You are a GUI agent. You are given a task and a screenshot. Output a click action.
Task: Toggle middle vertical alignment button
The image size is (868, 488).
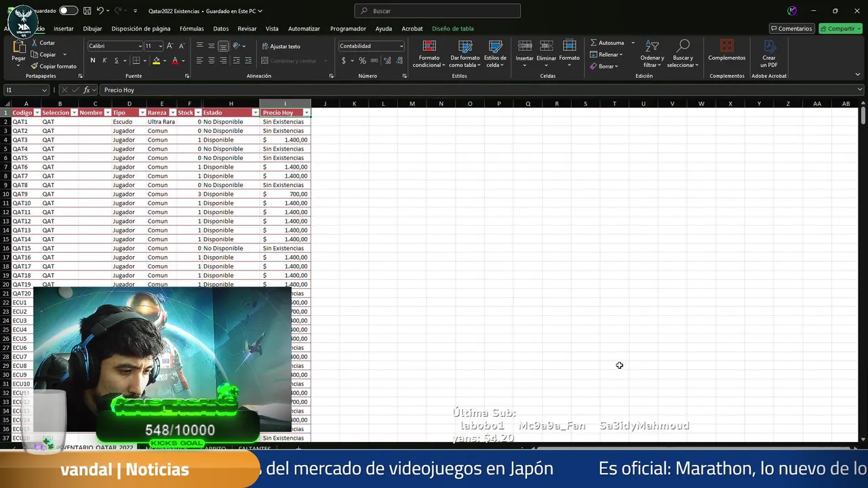point(212,46)
